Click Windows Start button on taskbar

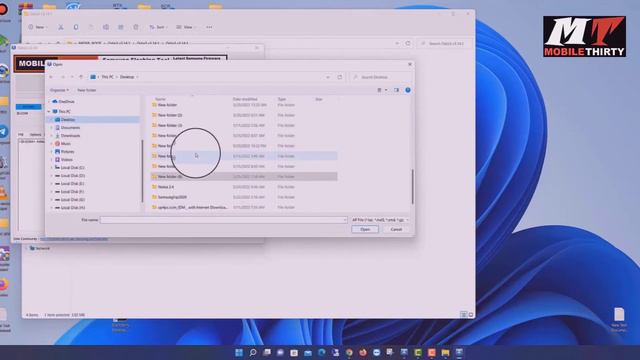tap(239, 352)
